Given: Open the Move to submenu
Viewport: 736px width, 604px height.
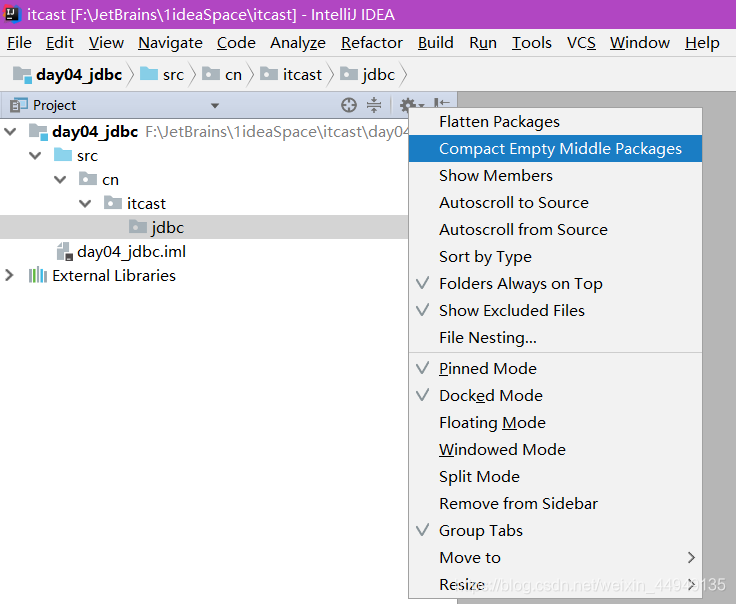Looking at the screenshot, I should coord(555,558).
